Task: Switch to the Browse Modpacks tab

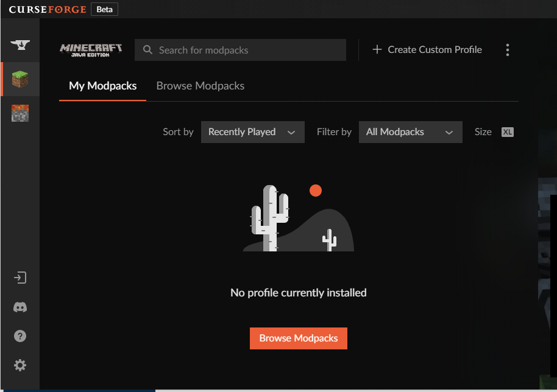Action: pos(200,86)
